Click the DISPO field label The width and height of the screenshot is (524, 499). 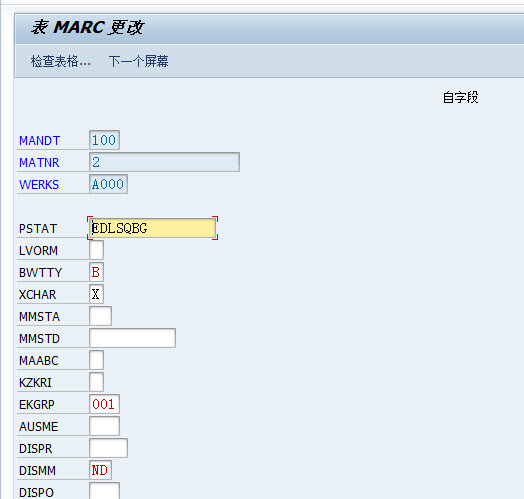36,493
